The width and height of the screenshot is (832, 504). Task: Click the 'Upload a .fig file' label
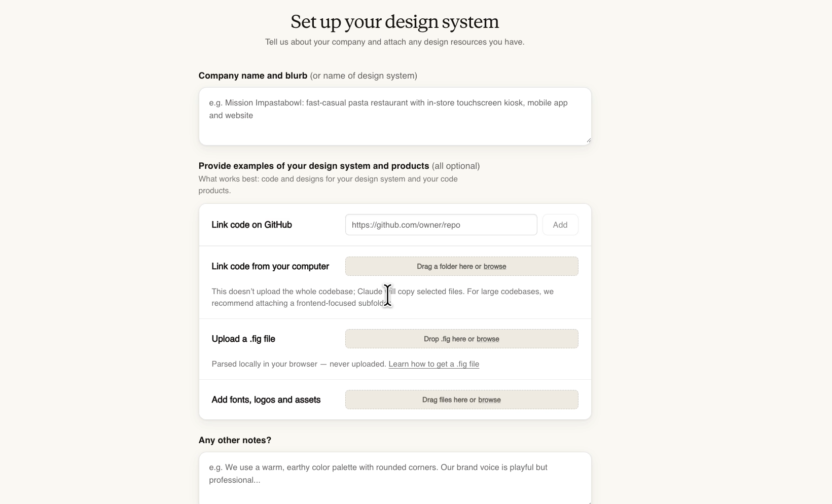click(243, 339)
